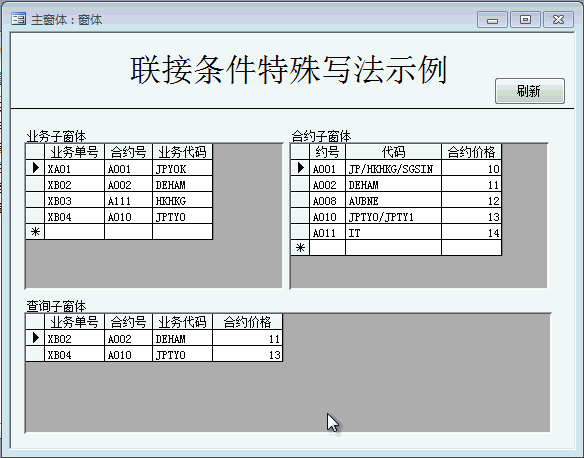
Task: Click the XB03 order number cell
Action: coord(74,200)
